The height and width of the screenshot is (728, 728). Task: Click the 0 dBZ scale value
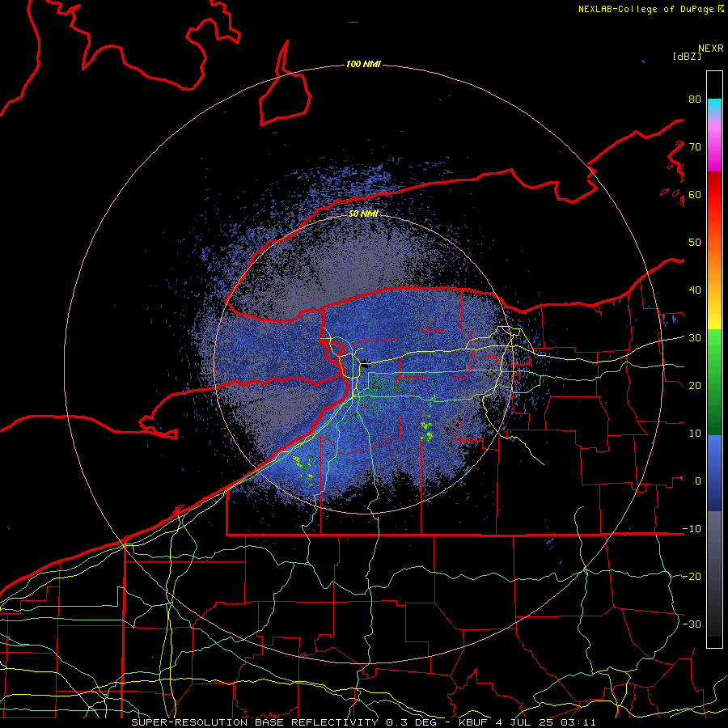pyautogui.click(x=698, y=481)
